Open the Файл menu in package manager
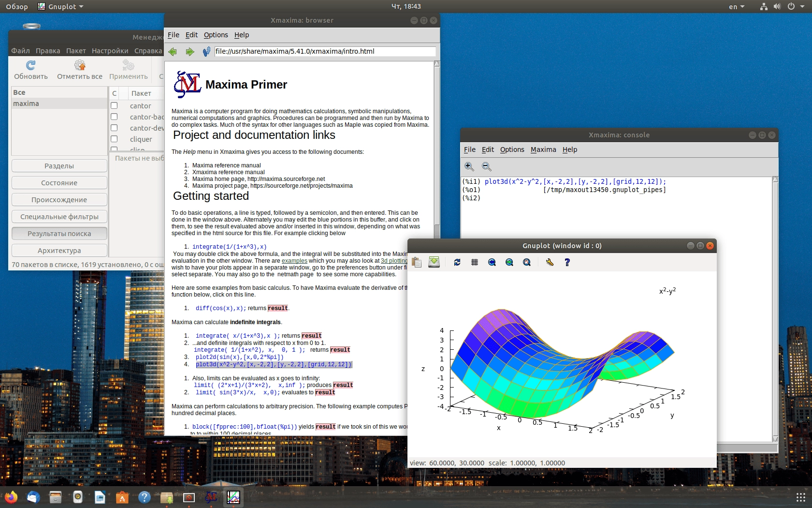Viewport: 812px width, 508px height. pyautogui.click(x=20, y=51)
